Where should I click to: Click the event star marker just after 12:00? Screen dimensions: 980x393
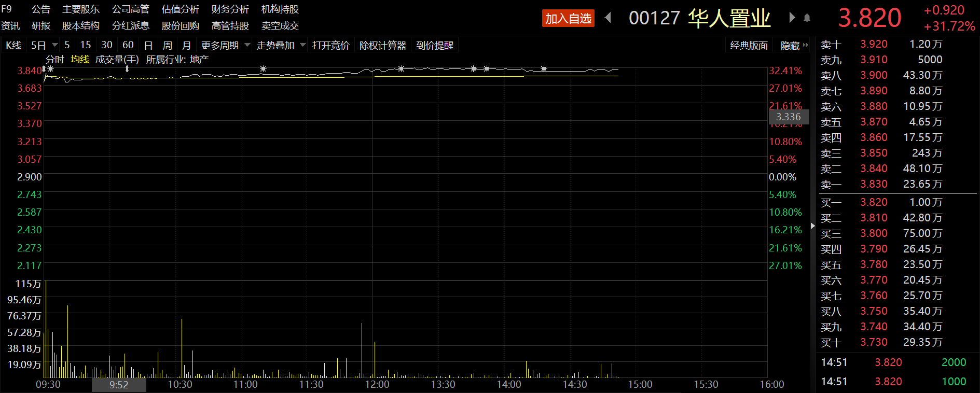(401, 68)
